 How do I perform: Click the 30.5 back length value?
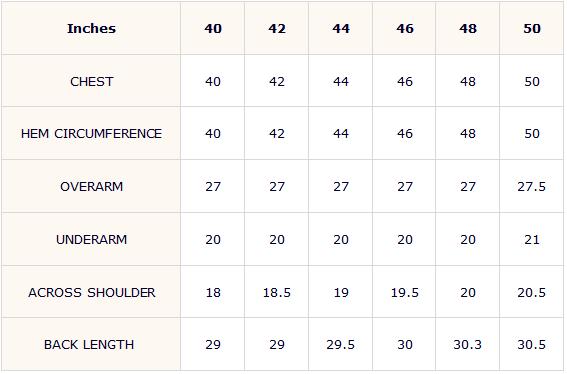click(x=532, y=344)
